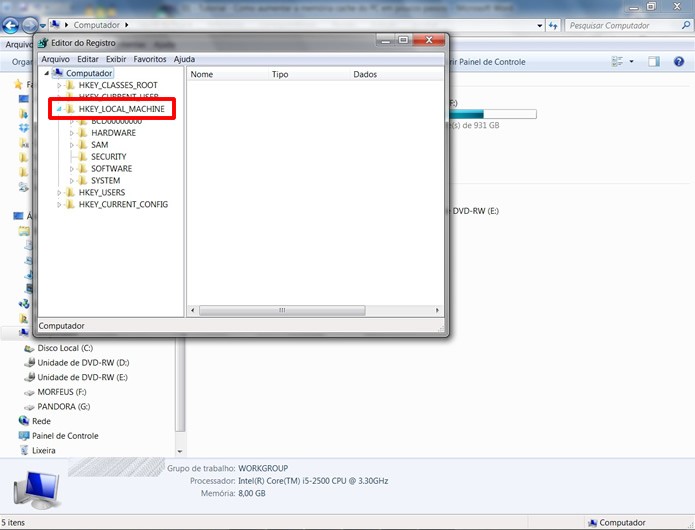Click the horizontal scrollbar thumb in values pane
Viewport: 695px width, 530px height.
[x=282, y=310]
